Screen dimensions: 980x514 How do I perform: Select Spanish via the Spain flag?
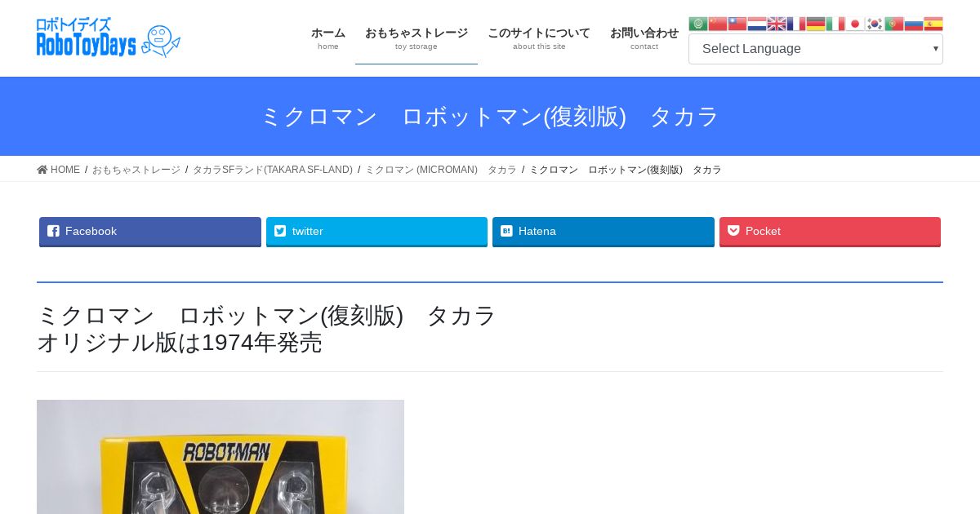(x=933, y=24)
